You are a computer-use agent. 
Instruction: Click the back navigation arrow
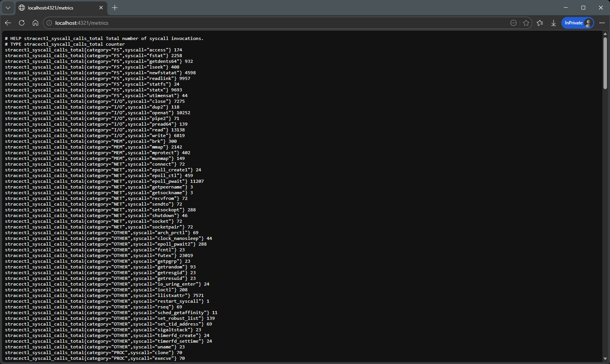point(8,23)
